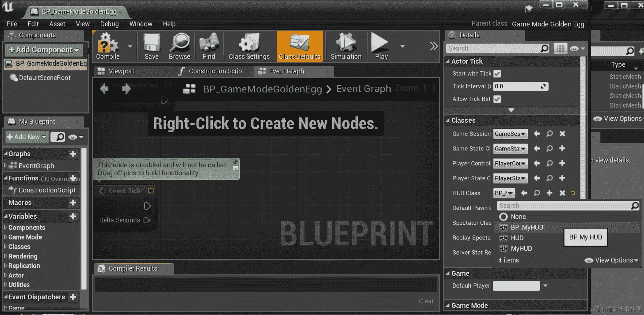Click the Add Component button
644x315 pixels.
pyautogui.click(x=44, y=50)
